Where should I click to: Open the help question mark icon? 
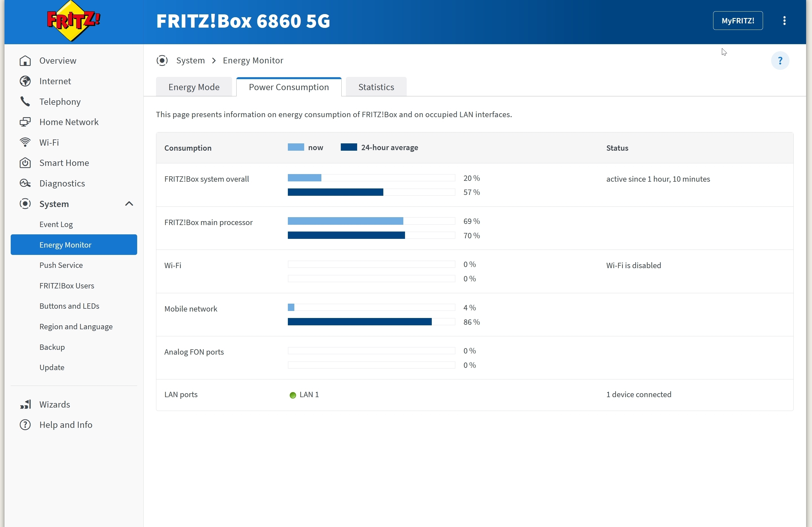tap(780, 61)
